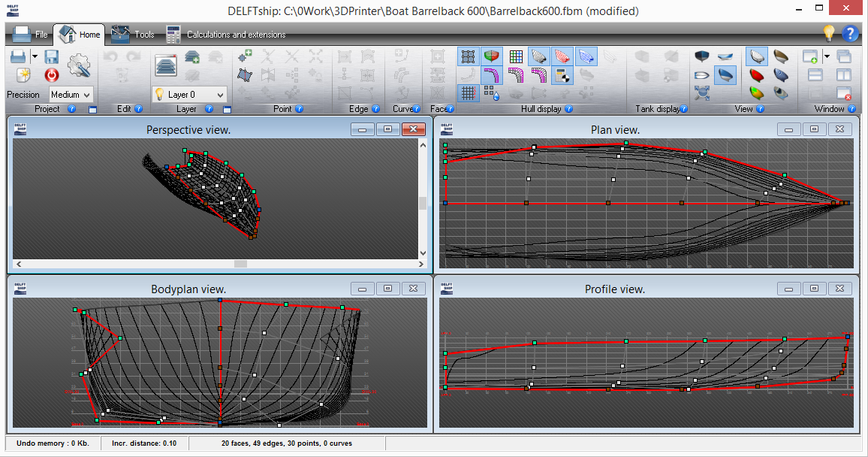Open project settings gear icon

pyautogui.click(x=79, y=65)
